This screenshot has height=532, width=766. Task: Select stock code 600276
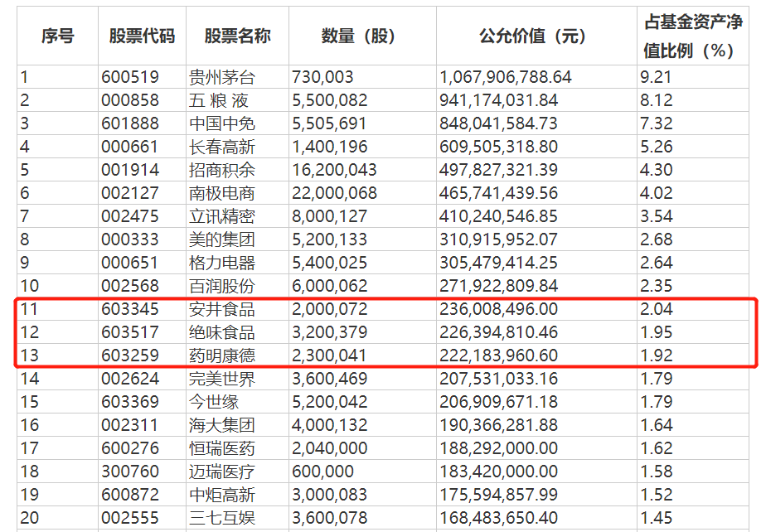(x=130, y=448)
